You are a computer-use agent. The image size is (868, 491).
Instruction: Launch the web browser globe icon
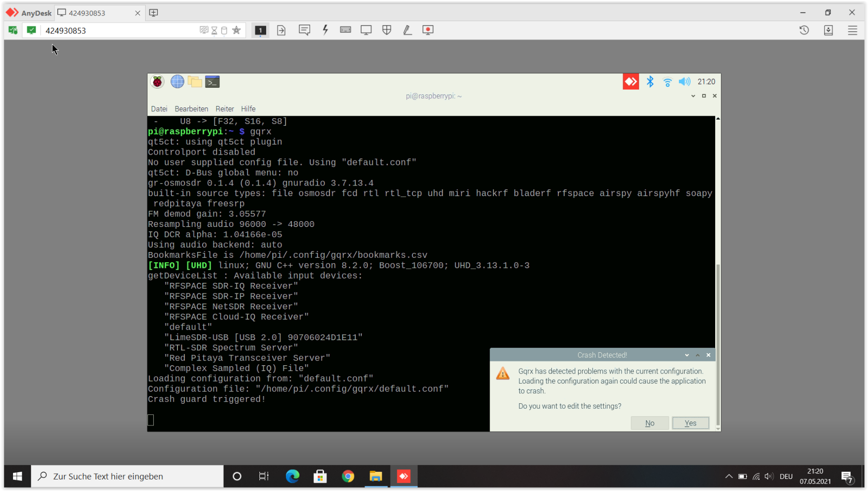point(177,82)
